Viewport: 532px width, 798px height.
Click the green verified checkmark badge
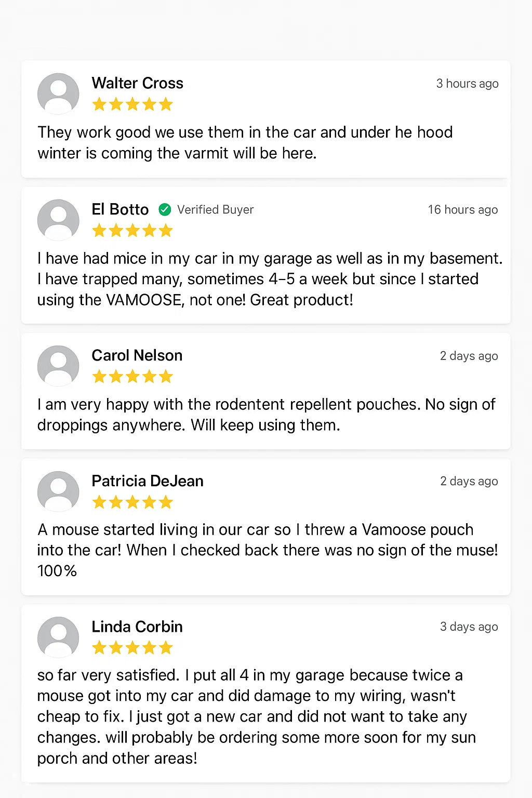pos(165,209)
